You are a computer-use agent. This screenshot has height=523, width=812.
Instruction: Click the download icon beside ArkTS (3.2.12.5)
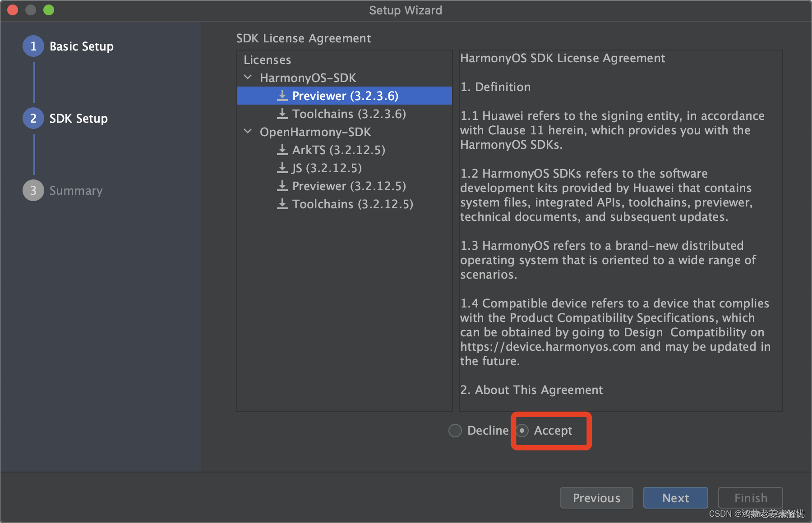(282, 150)
